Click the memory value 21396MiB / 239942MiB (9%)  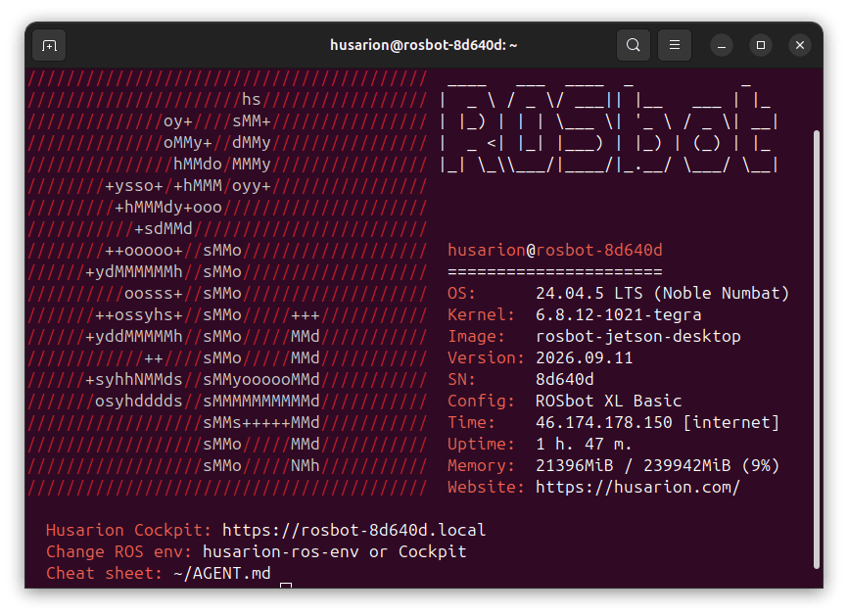click(x=658, y=465)
